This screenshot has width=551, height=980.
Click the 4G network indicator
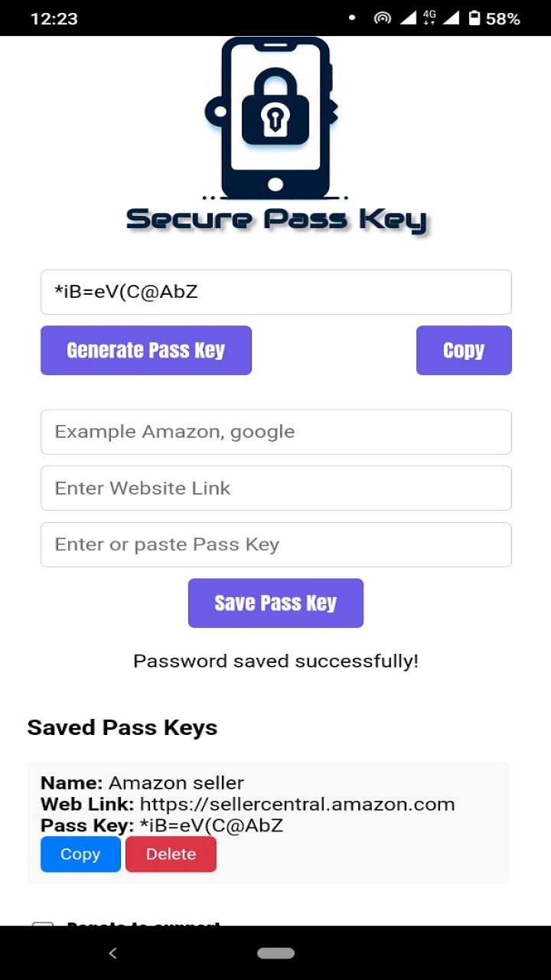tap(429, 13)
